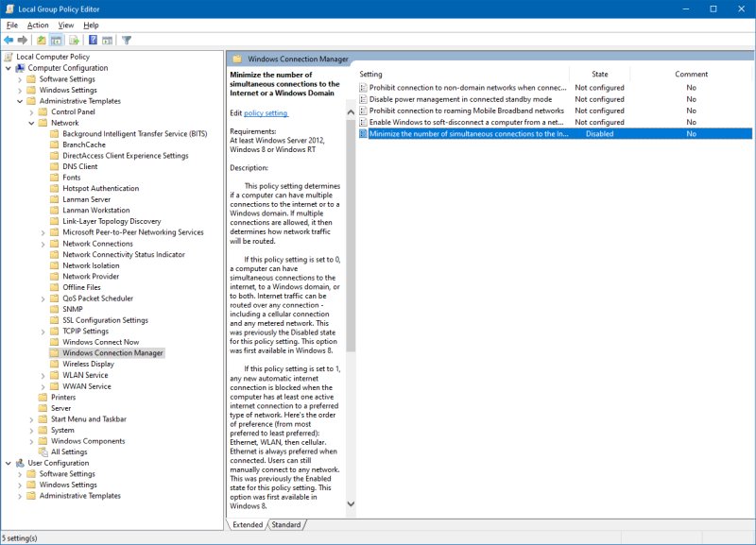Click the Up One Level folder icon
This screenshot has height=545, width=756.
42,41
